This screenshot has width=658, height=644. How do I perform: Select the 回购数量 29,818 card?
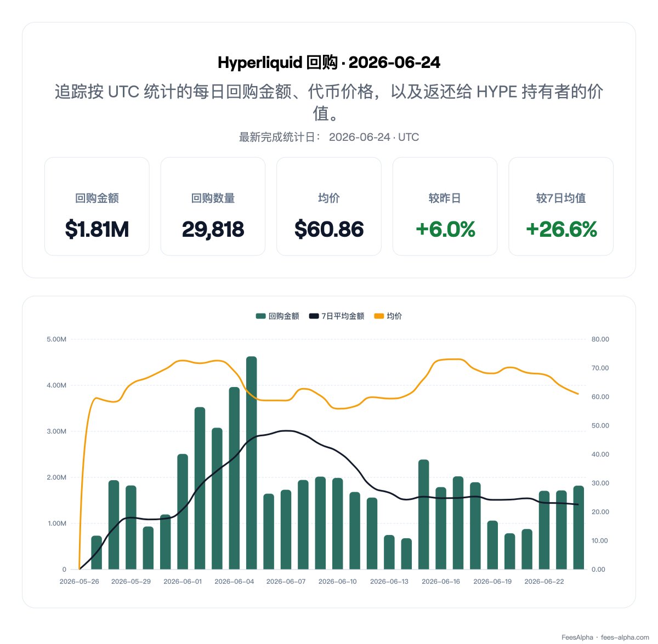[213, 207]
